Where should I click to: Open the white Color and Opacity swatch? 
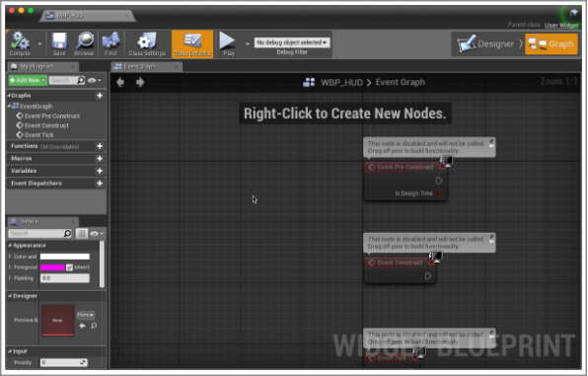(x=65, y=257)
